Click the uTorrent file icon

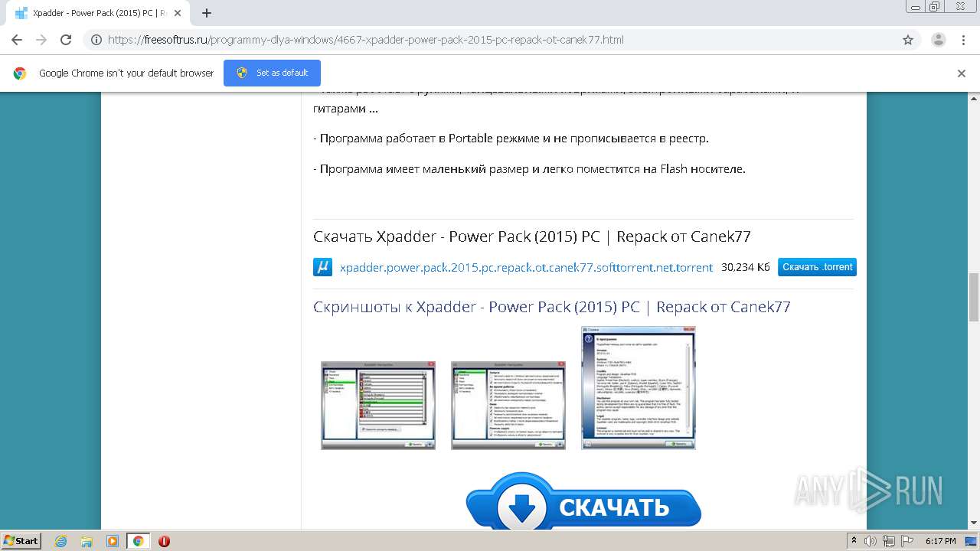(322, 267)
